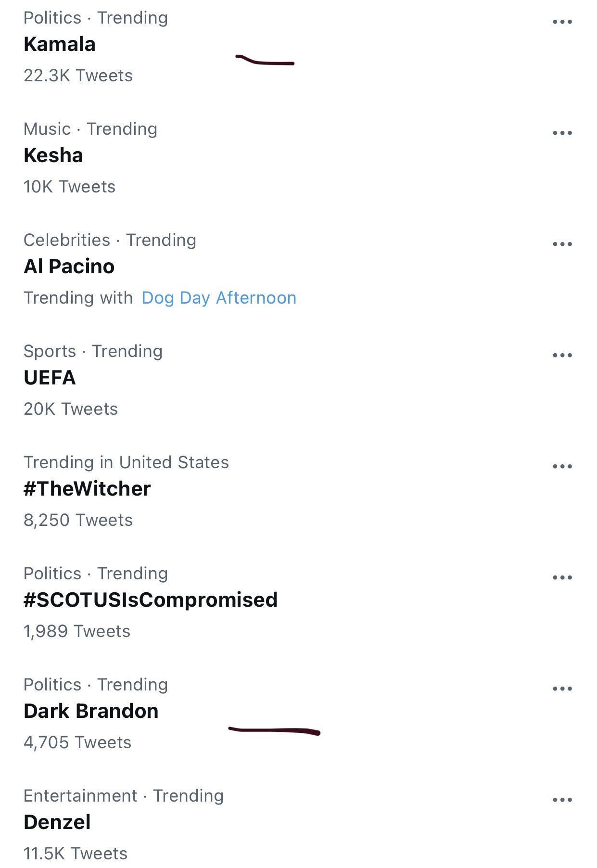
Task: Tap three-dot menu beside Al Pacino
Action: point(562,244)
